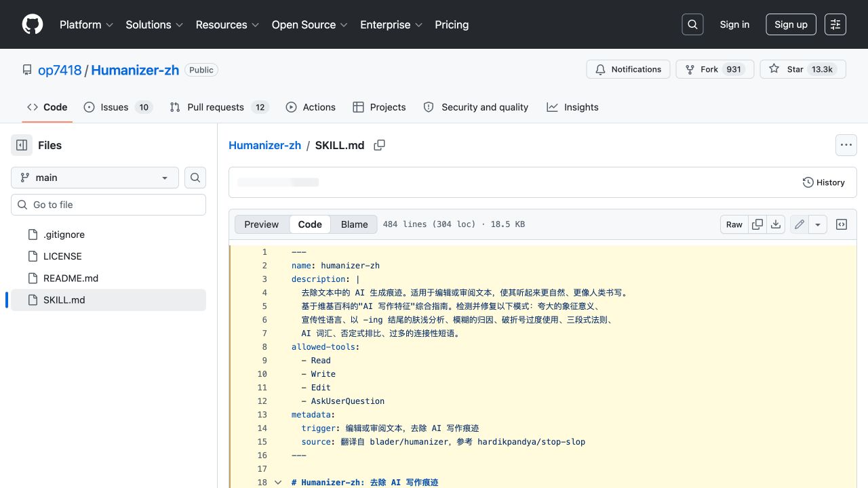
Task: Open the file History
Action: pos(824,182)
